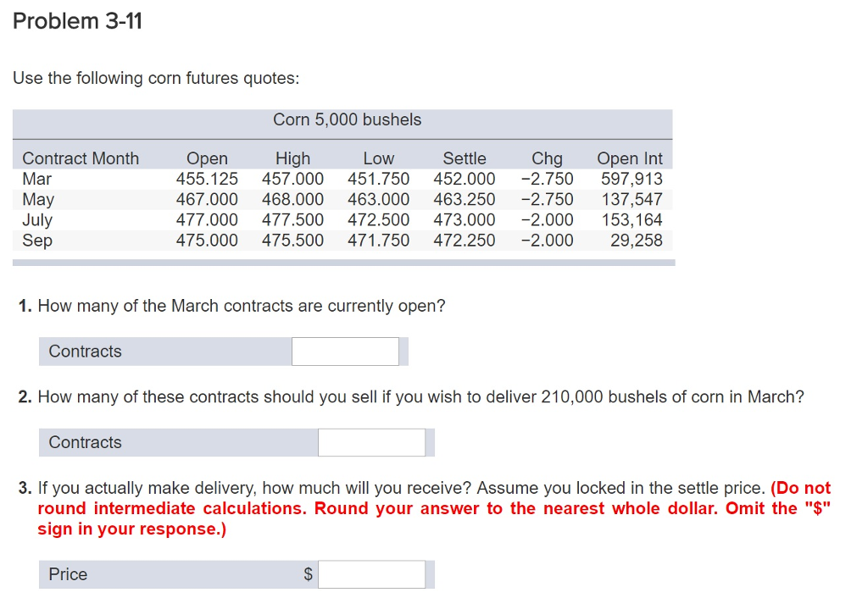
Task: Click the Low column header
Action: 378,158
